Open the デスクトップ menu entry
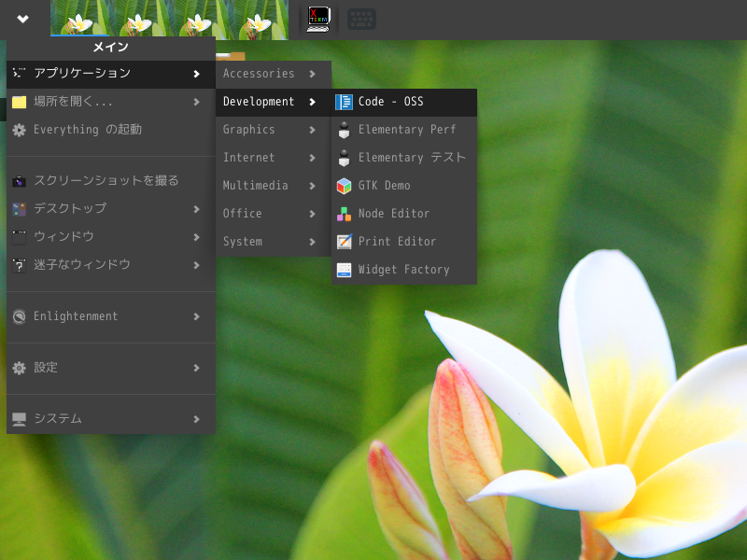 click(111, 209)
